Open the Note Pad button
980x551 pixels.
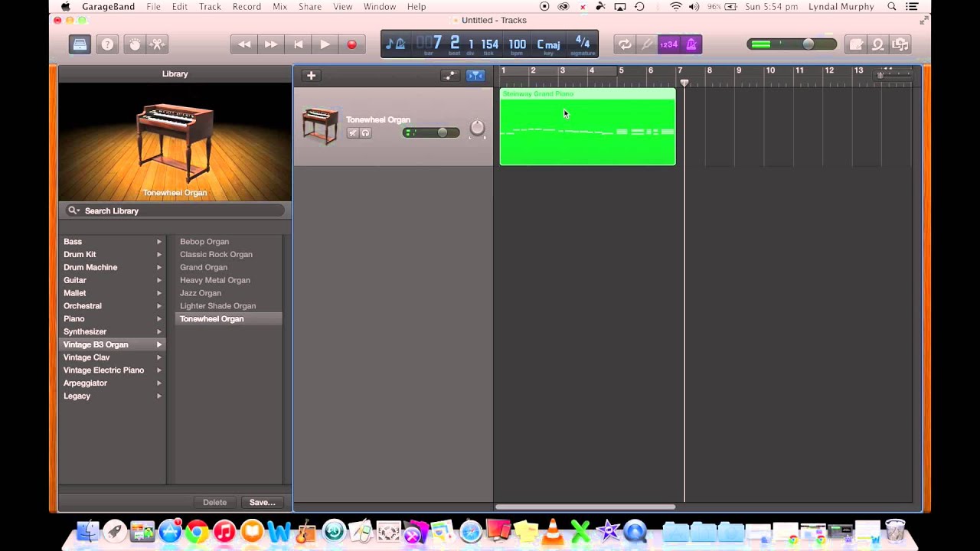pyautogui.click(x=856, y=44)
